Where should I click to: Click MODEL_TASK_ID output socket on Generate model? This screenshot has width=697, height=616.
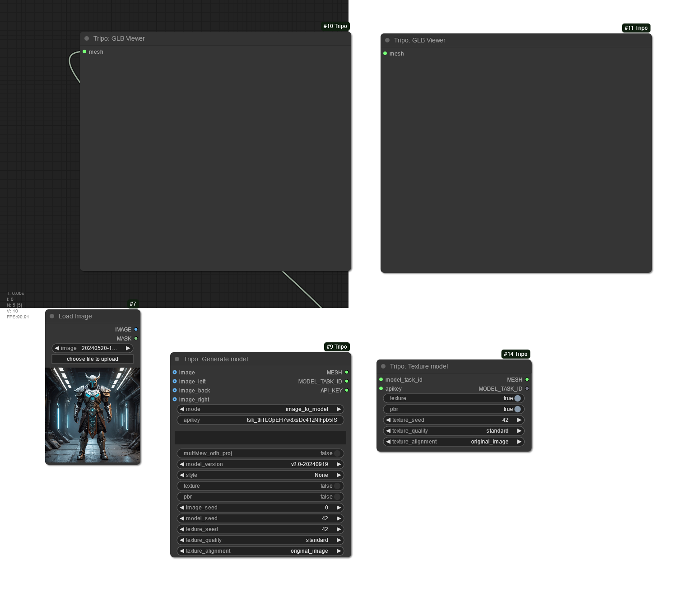tap(347, 381)
